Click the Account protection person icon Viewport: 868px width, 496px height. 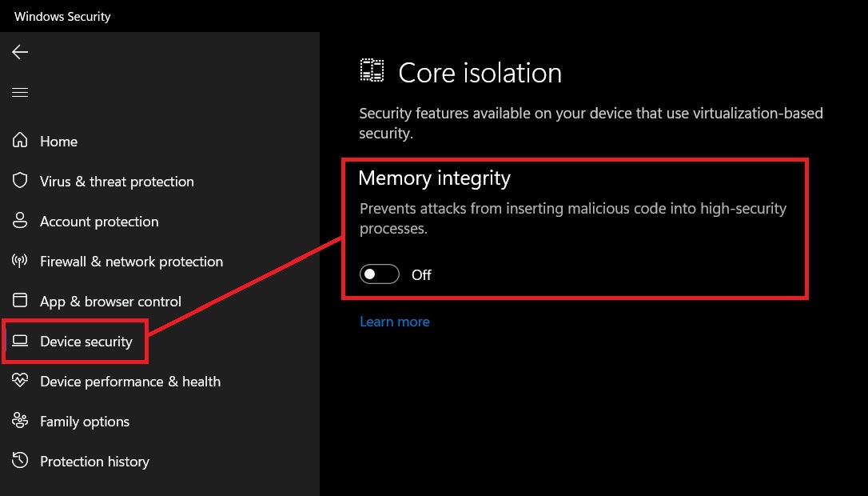point(20,221)
